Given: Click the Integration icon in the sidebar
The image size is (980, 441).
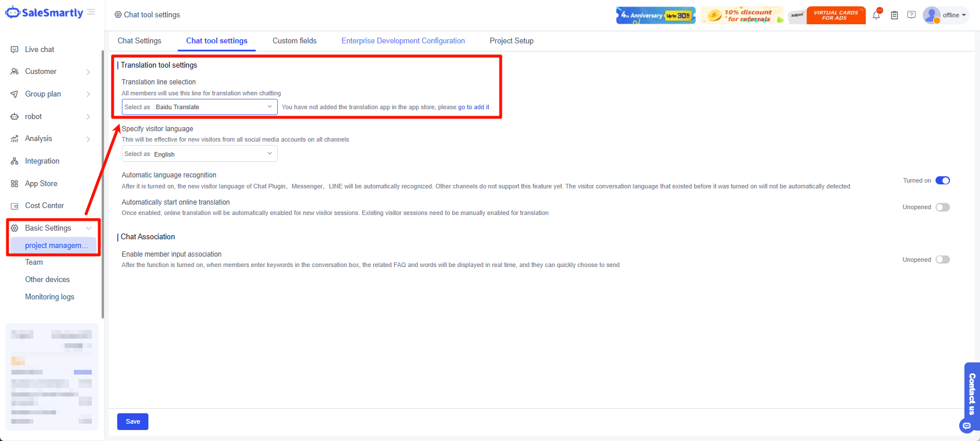Looking at the screenshot, I should 14,161.
